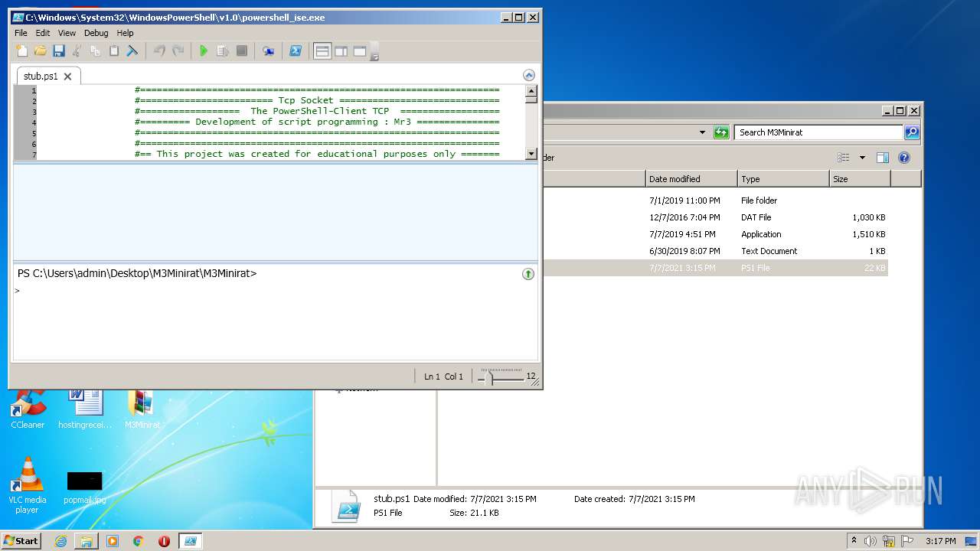
Task: Open the File menu
Action: [21, 33]
